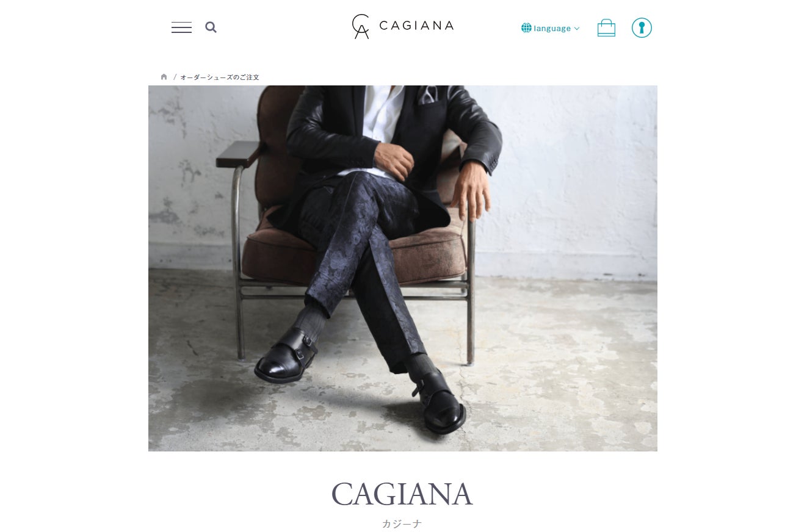The image size is (807, 532).
Task: Open the shopping bag cart icon
Action: coord(606,27)
